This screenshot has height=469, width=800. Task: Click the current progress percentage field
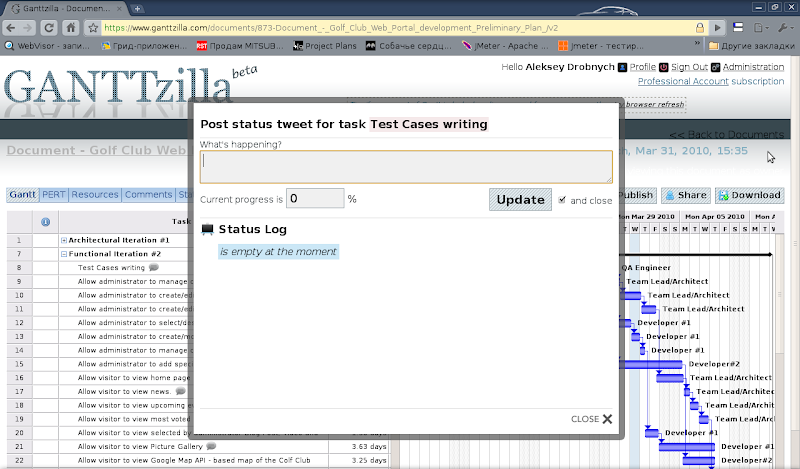pyautogui.click(x=315, y=198)
